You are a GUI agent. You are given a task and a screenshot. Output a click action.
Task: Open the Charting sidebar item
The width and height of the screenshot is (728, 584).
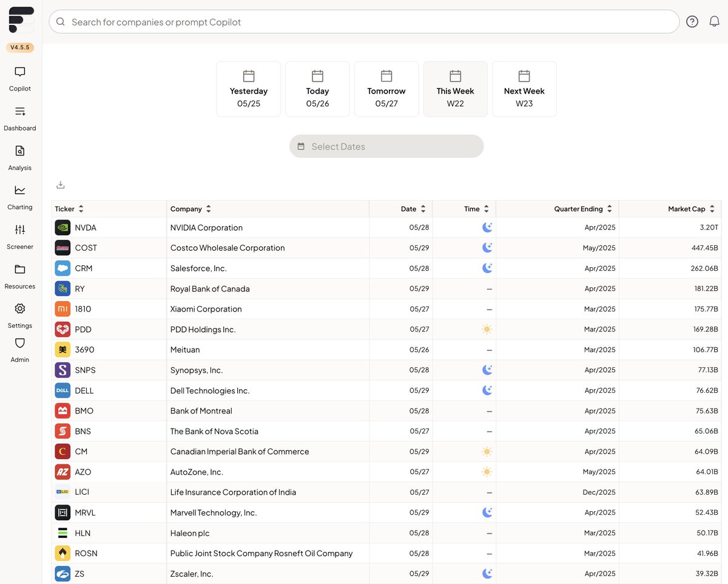[x=20, y=197]
